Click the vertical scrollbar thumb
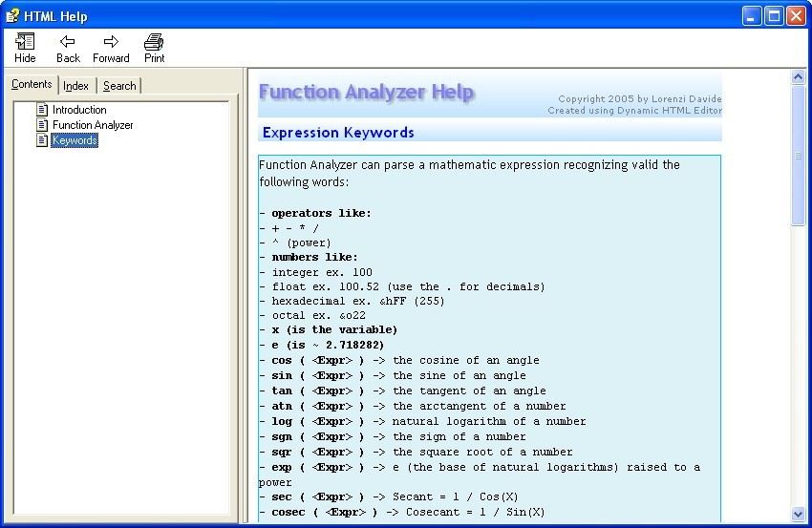This screenshot has height=528, width=812. 798,156
